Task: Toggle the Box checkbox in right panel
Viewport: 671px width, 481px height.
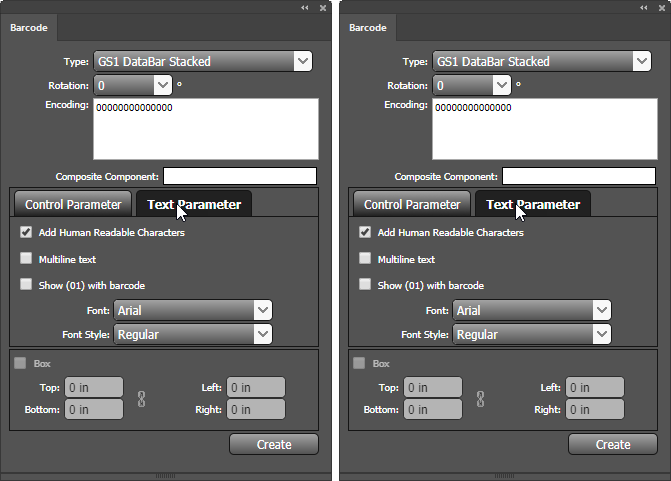Action: point(359,364)
